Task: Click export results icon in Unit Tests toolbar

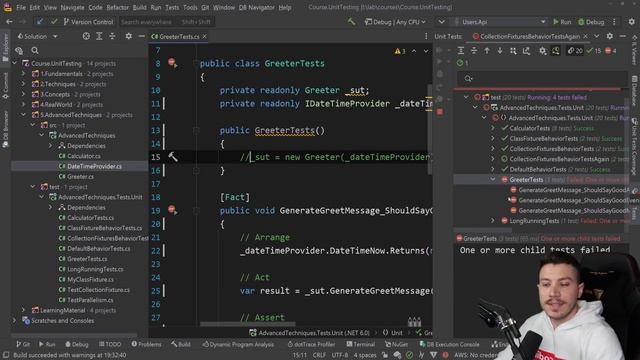Action: click(x=527, y=51)
